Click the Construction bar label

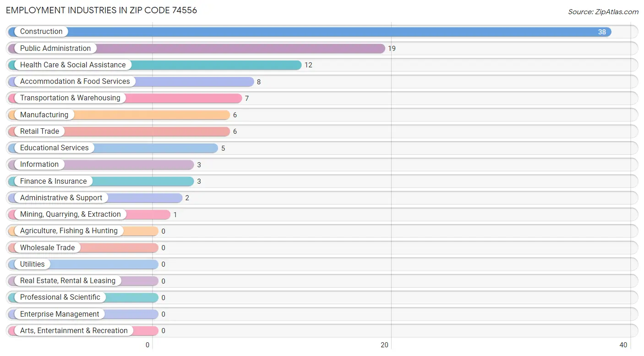(x=41, y=32)
